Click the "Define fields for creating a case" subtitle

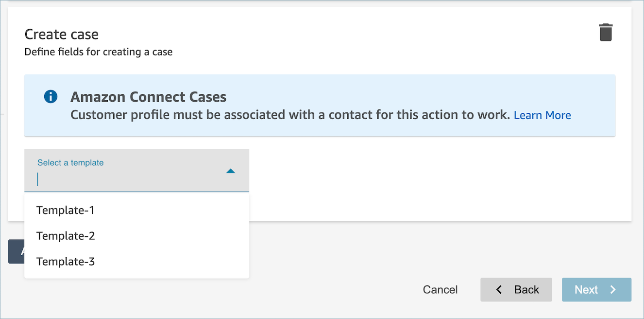point(99,52)
